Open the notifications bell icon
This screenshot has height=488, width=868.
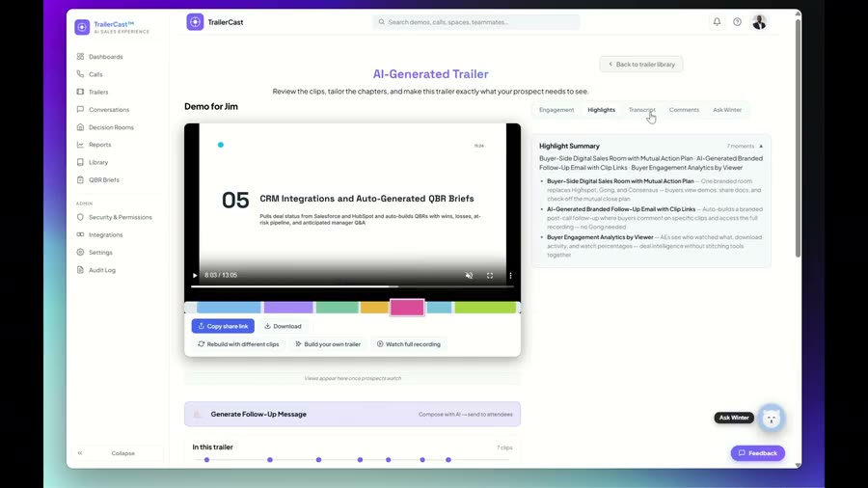coord(717,22)
